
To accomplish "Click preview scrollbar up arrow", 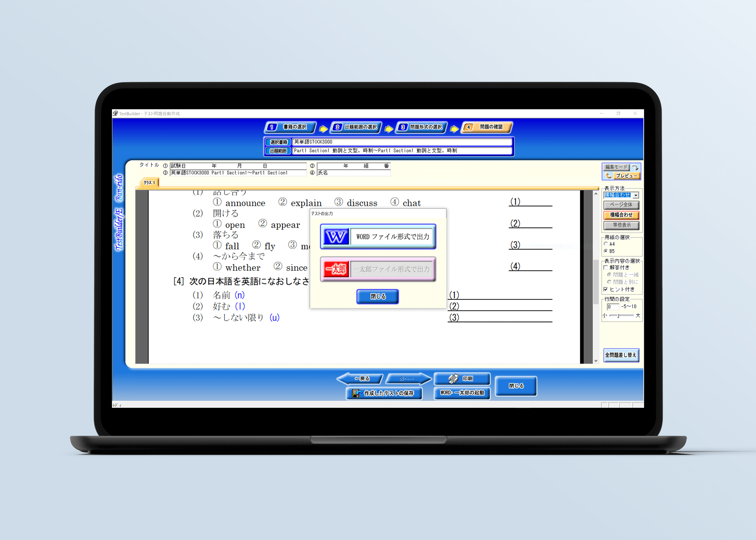I will (596, 194).
